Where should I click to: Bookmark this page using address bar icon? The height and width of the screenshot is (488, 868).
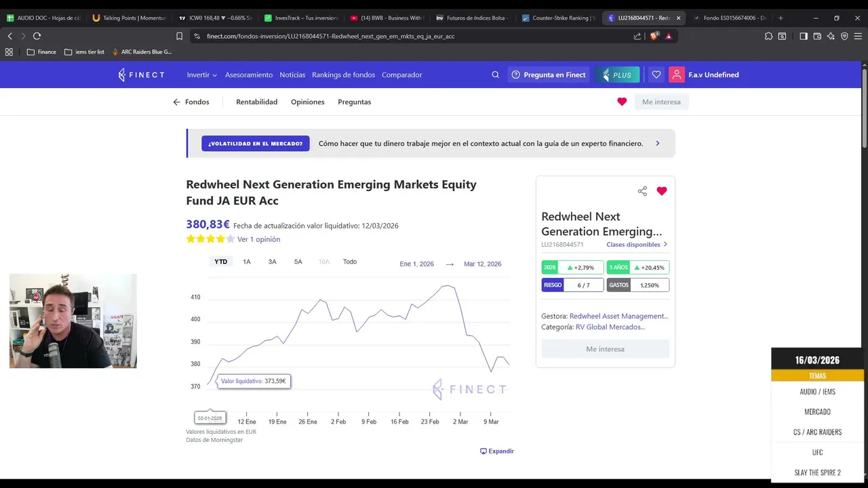point(179,36)
